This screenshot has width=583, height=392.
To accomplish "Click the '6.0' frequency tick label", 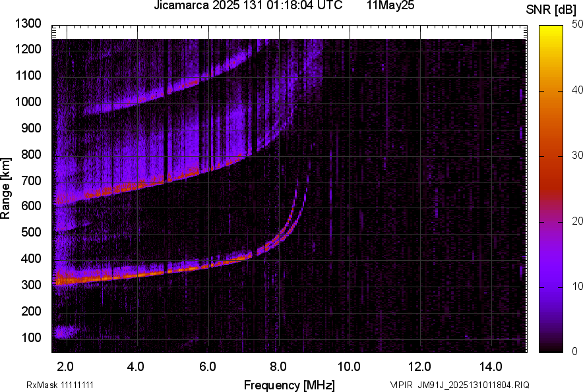I will coord(207,367).
